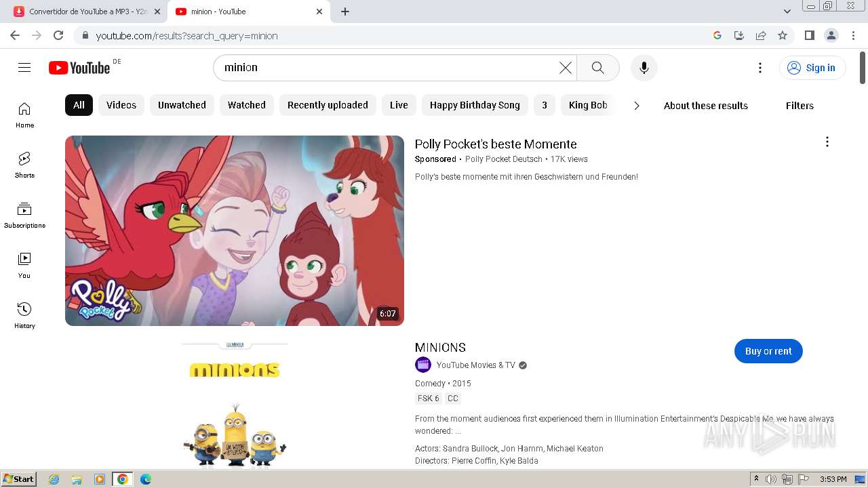Open the Polly Pocket Deutsch channel link
The width and height of the screenshot is (868, 488).
pyautogui.click(x=504, y=159)
